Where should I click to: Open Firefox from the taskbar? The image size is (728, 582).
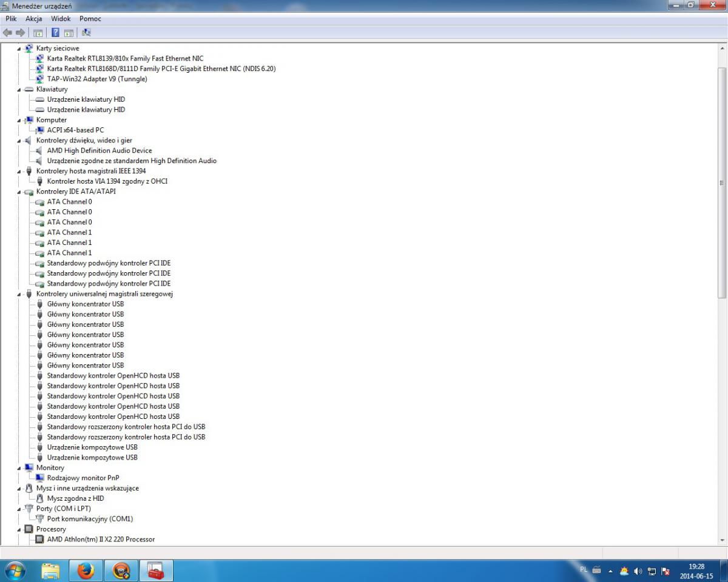point(86,570)
